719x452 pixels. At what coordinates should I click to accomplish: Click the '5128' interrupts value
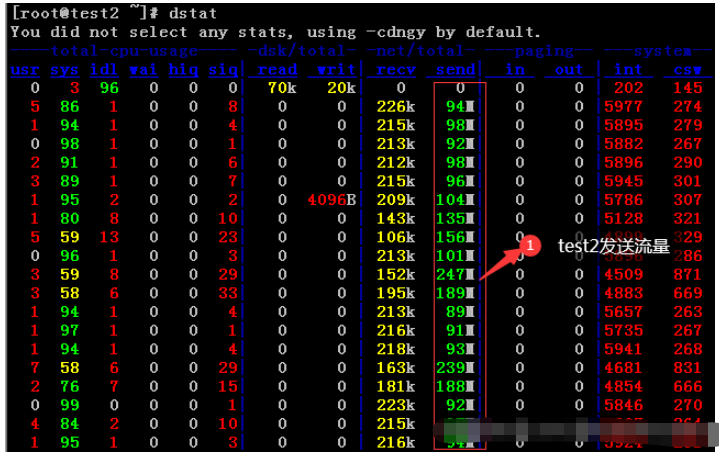point(623,219)
